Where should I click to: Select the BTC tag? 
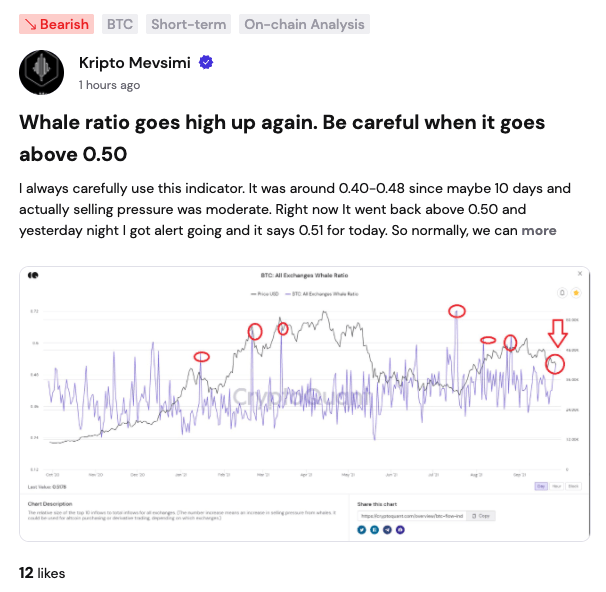pos(120,24)
